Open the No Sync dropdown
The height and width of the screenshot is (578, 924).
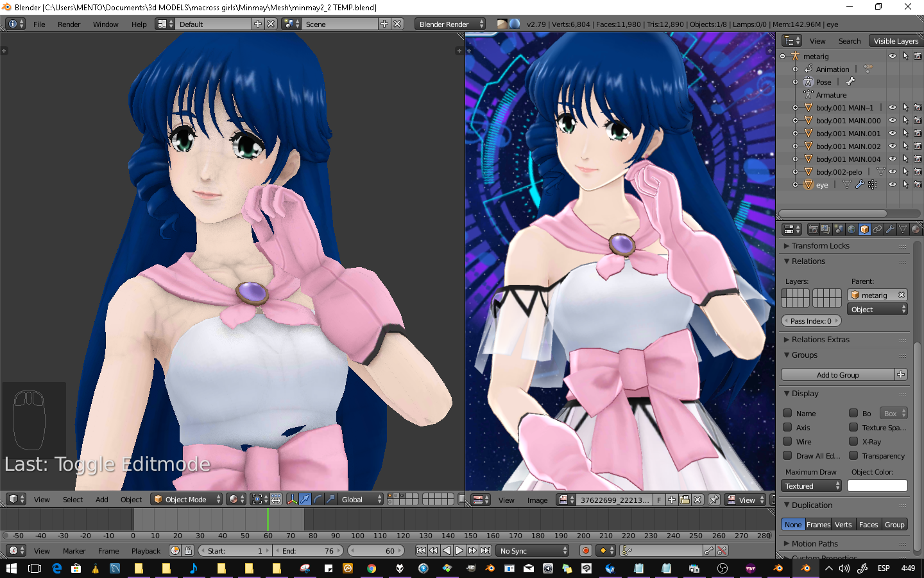point(534,550)
